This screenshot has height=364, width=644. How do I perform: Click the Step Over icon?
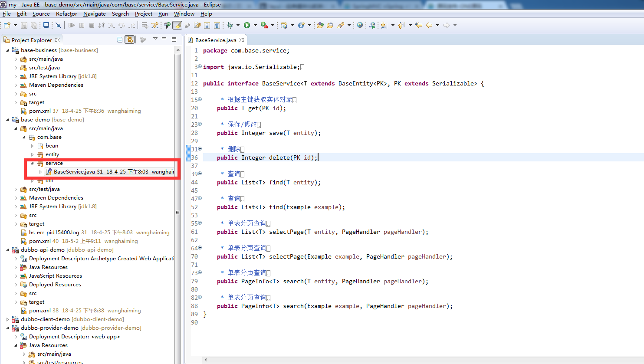click(122, 25)
